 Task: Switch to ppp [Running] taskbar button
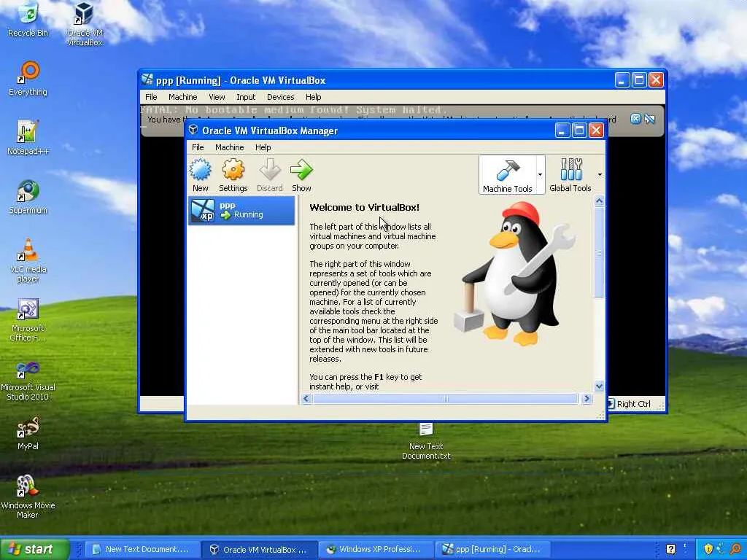[493, 549]
